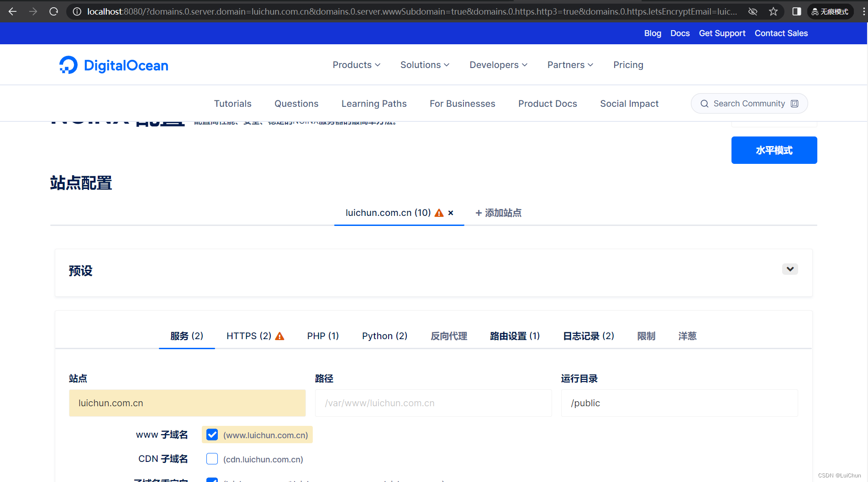
Task: Click the eye-slash tracking icon in address bar
Action: [753, 11]
